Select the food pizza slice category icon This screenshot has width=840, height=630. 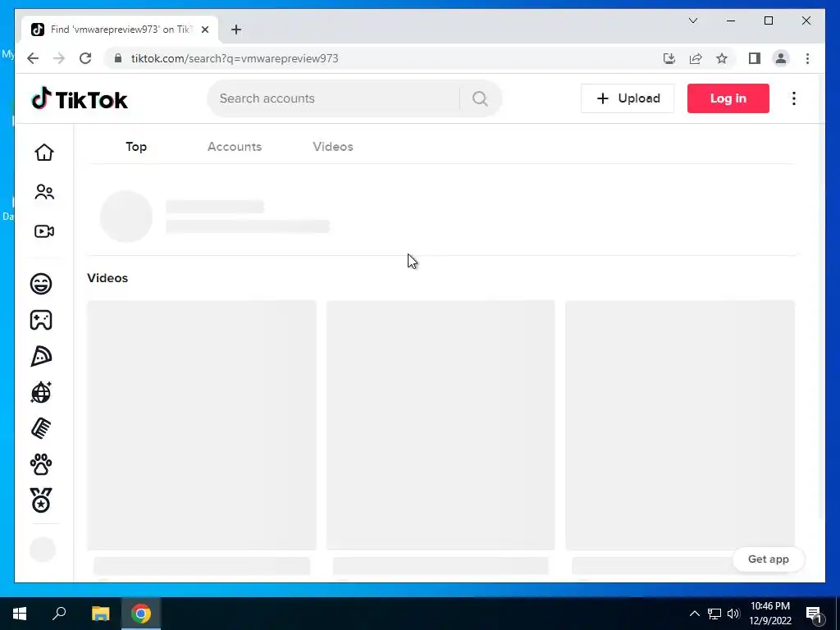(x=41, y=356)
